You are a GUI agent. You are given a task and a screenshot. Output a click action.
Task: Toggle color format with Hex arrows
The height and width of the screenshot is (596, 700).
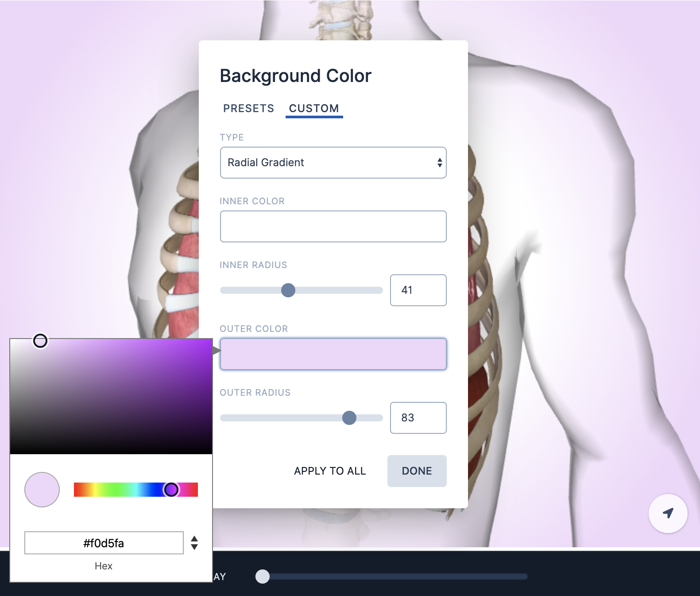(x=194, y=543)
